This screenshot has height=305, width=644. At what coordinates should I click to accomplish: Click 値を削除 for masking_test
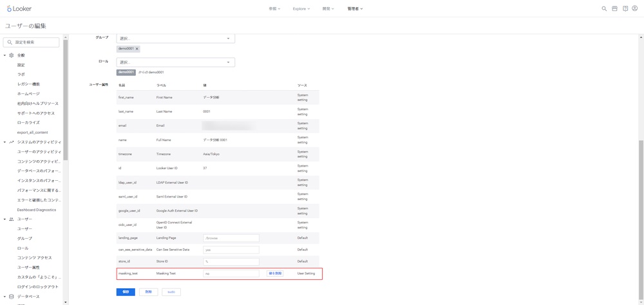[275, 273]
